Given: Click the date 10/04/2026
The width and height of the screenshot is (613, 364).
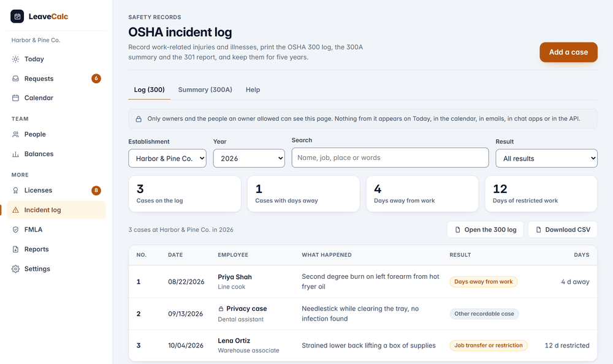Looking at the screenshot, I should 186,346.
